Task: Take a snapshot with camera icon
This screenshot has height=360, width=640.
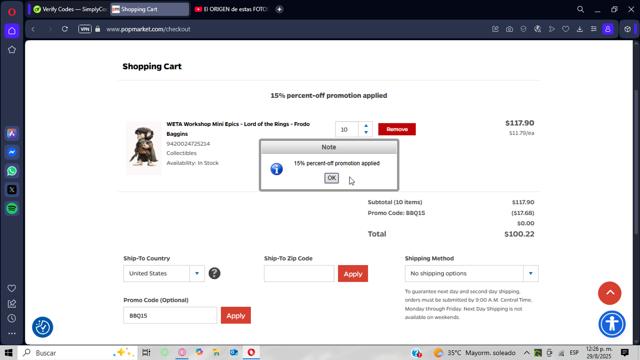Action: [x=509, y=29]
